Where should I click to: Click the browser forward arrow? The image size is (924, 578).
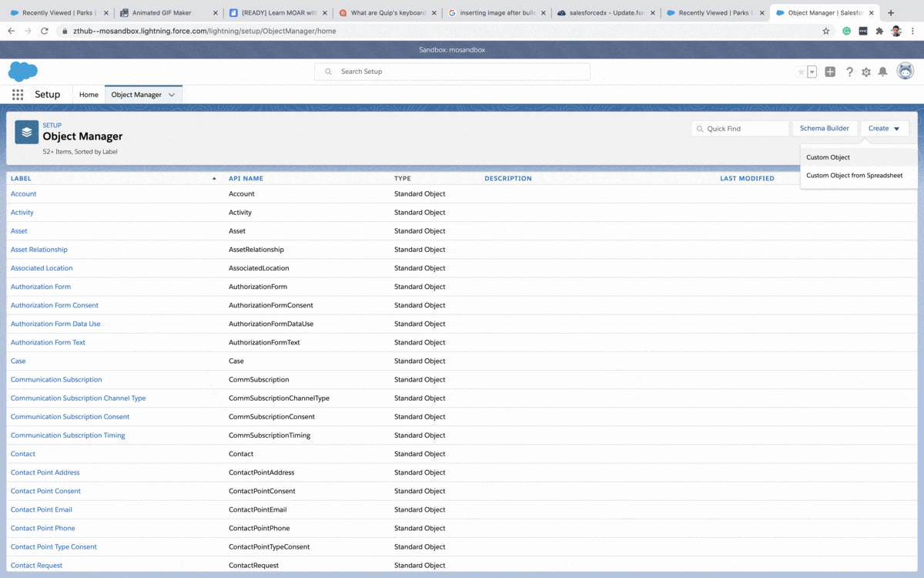[x=28, y=31]
